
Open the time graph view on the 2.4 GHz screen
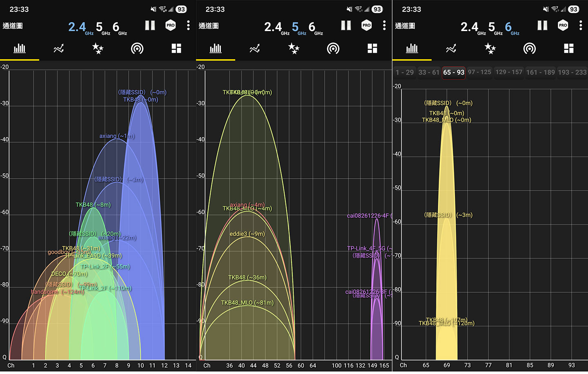click(59, 49)
